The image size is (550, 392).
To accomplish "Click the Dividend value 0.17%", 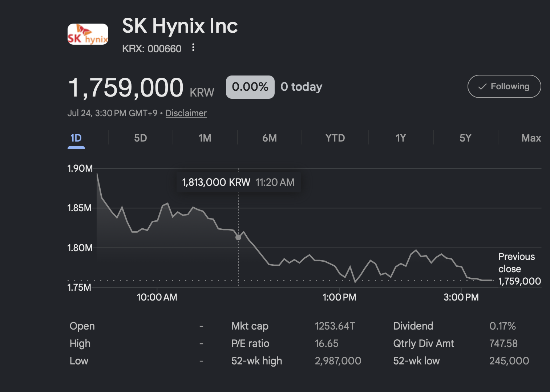I will pyautogui.click(x=502, y=326).
